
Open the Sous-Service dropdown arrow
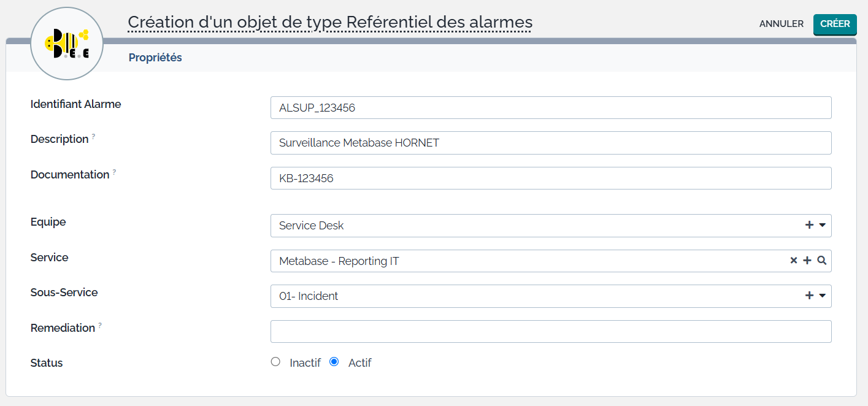[x=823, y=296]
